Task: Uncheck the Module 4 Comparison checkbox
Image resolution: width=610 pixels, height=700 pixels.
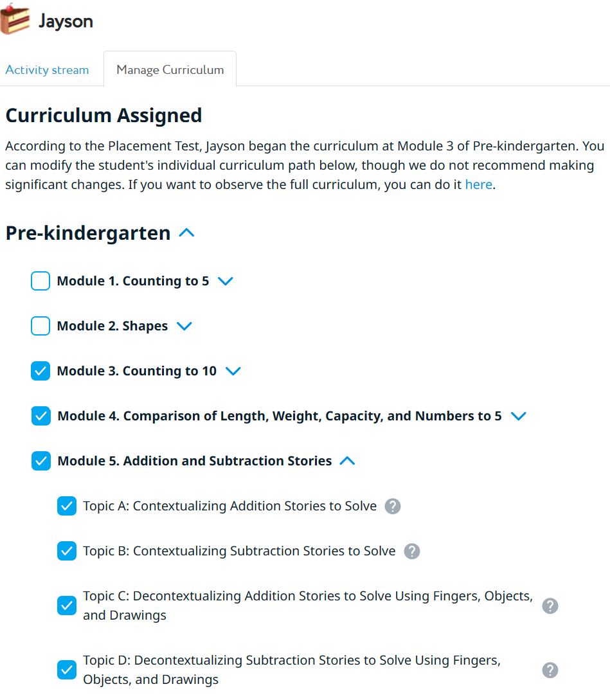Action: click(x=40, y=416)
